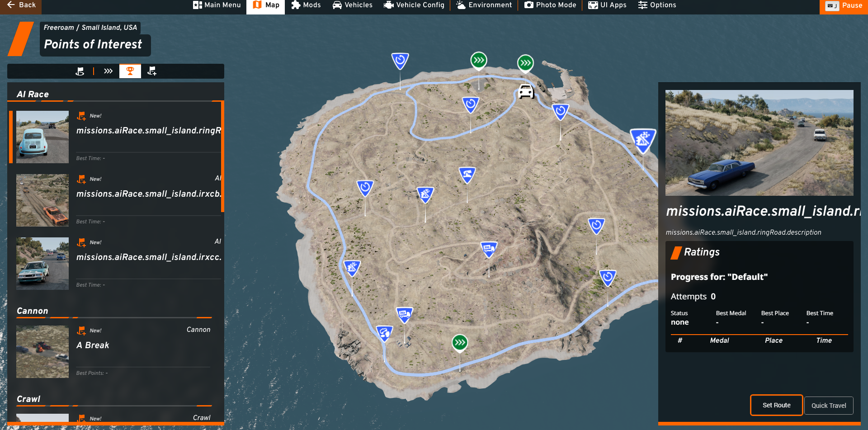Click the Best Medal column label
868x430 pixels.
[731, 313]
